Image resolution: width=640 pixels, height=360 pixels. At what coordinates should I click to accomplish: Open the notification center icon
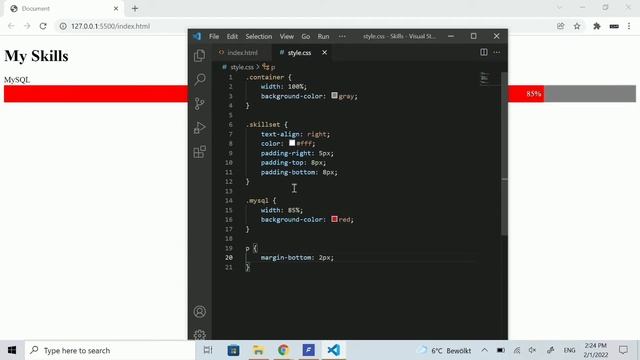pyautogui.click(x=623, y=350)
